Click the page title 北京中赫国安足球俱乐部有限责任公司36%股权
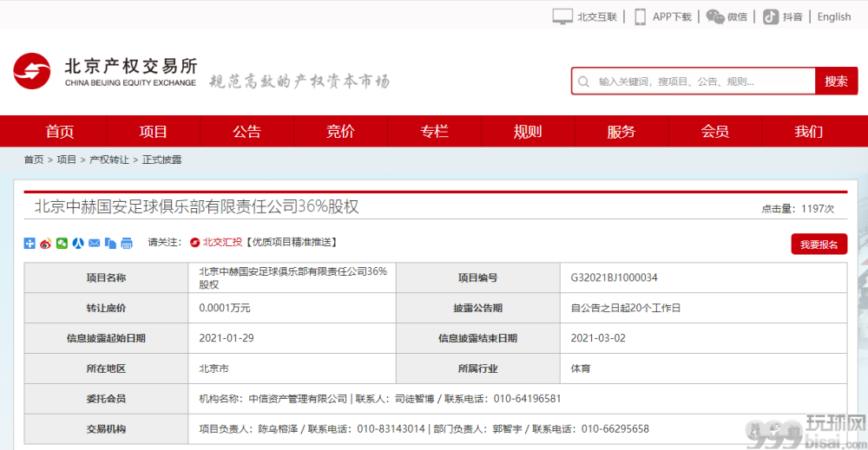Viewport: 868px width, 450px height. [196, 206]
